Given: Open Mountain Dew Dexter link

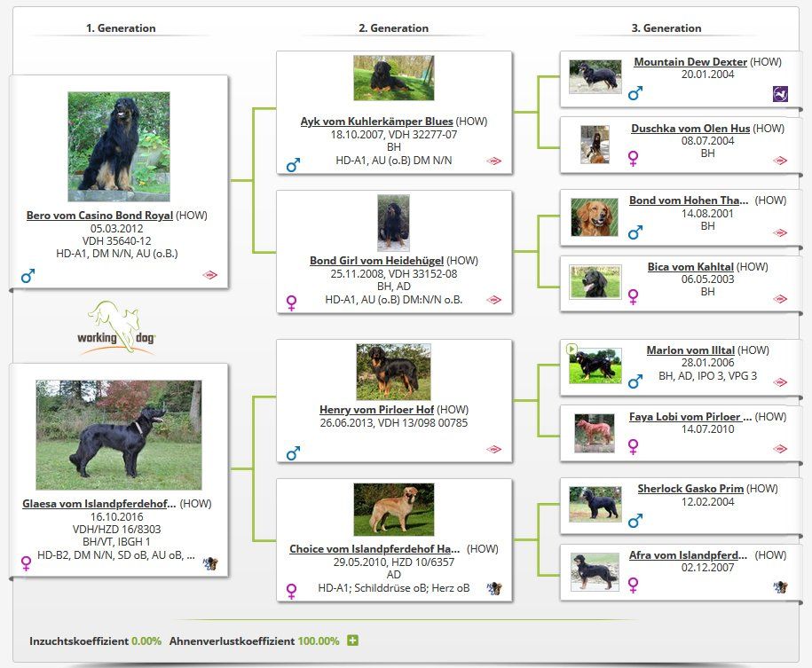Looking at the screenshot, I should [x=690, y=61].
